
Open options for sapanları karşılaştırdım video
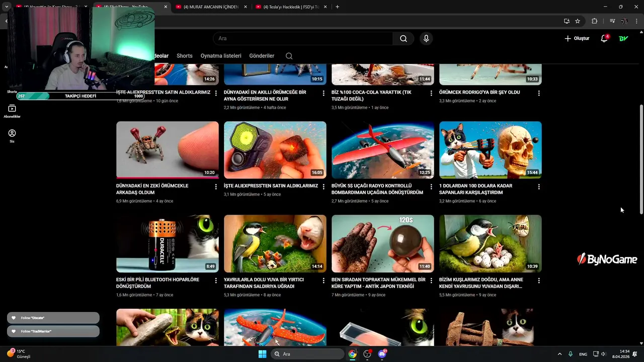point(539,187)
